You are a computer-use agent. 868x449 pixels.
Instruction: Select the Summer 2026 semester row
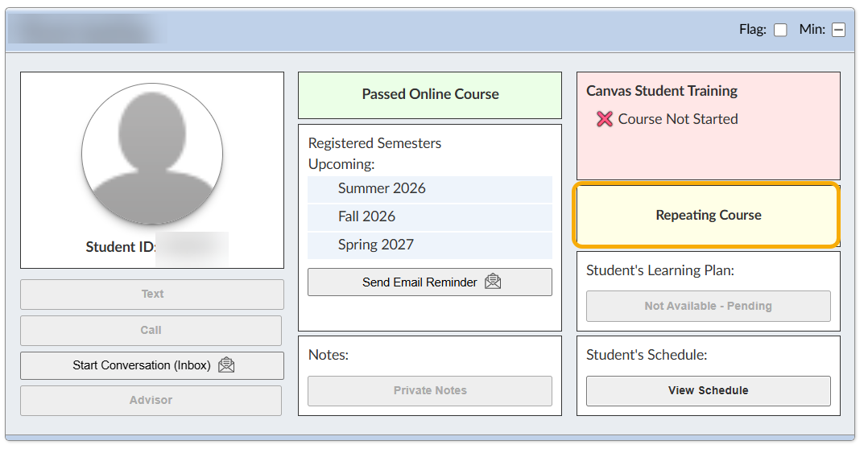(430, 189)
